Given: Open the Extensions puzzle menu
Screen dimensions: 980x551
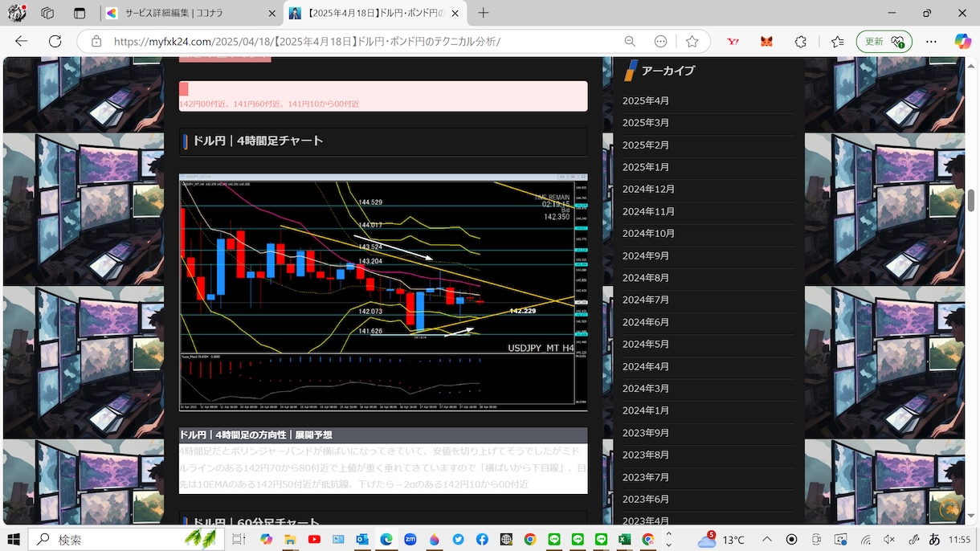Looking at the screenshot, I should 801,41.
